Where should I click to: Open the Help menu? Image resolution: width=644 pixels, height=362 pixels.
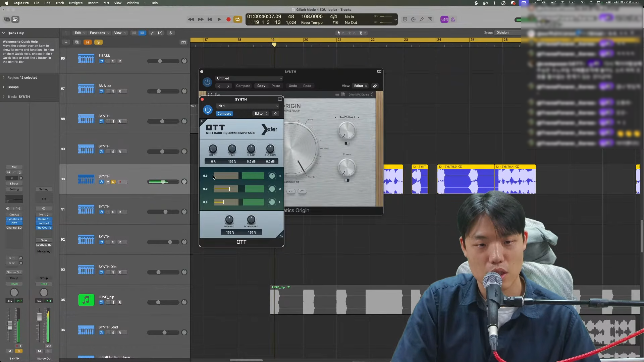(154, 3)
